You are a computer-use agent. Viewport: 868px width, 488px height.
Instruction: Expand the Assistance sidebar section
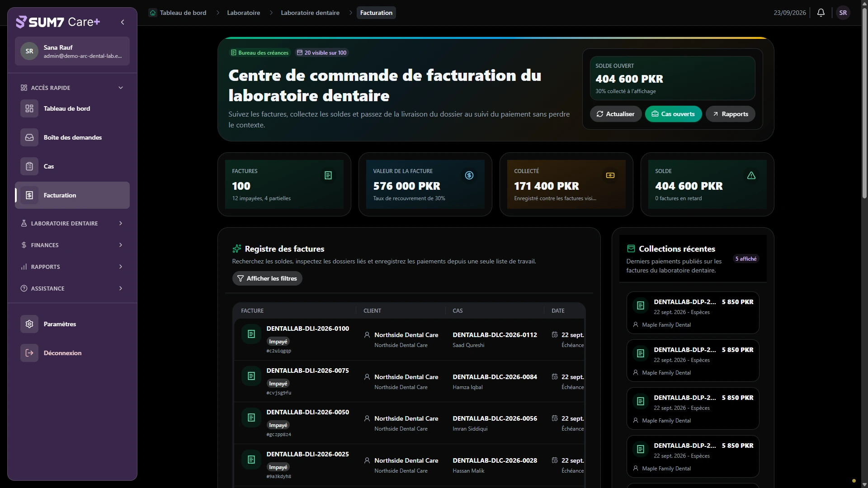coord(72,288)
